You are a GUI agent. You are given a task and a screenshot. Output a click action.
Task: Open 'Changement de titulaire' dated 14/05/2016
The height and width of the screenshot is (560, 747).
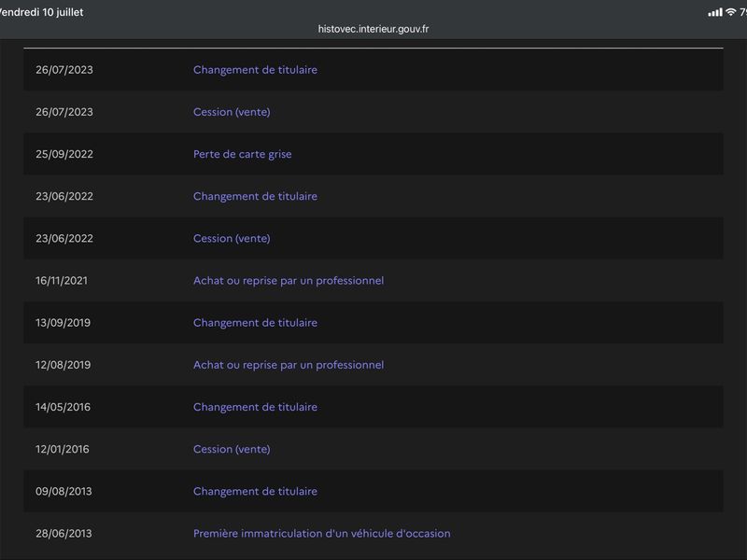pos(255,407)
